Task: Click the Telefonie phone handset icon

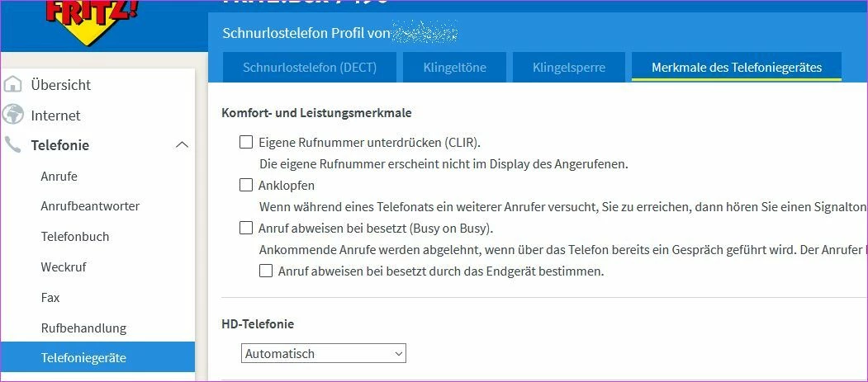Action: point(12,145)
